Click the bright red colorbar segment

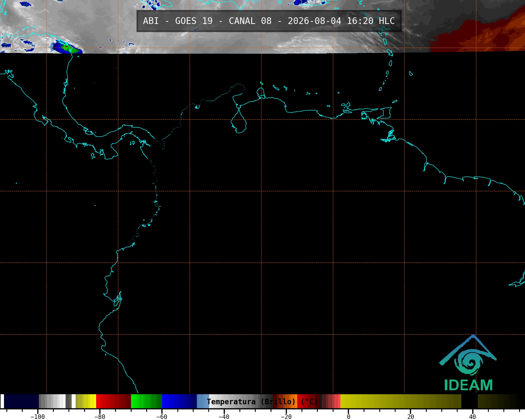(113, 401)
